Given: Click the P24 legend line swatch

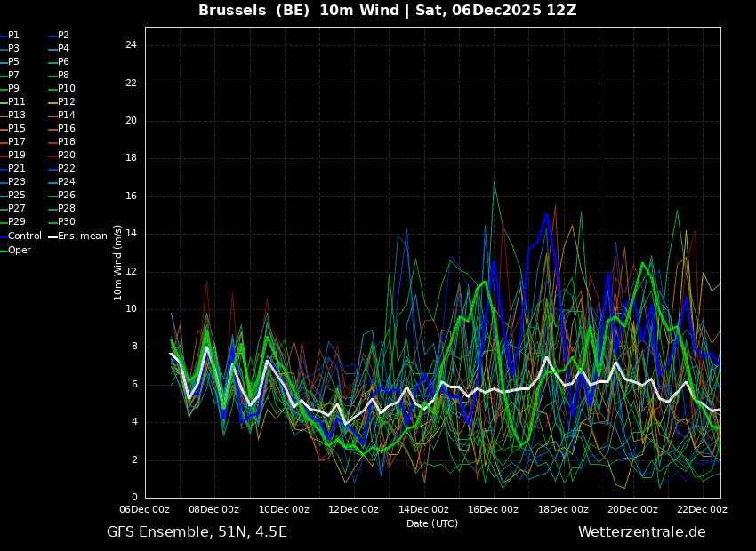Looking at the screenshot, I should 52,182.
